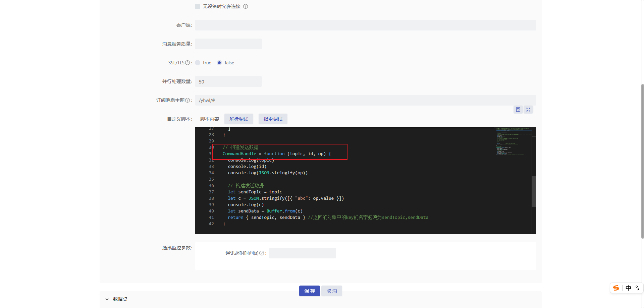
Task: Click the code editor vertical scrollbar thumb
Action: point(534,191)
